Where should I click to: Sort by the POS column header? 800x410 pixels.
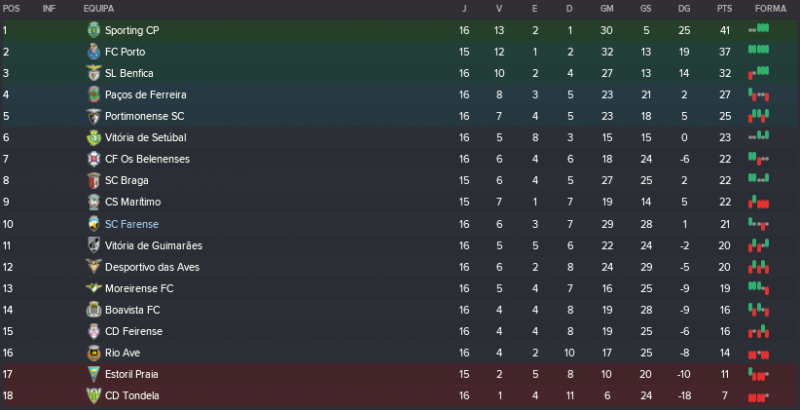pyautogui.click(x=11, y=8)
